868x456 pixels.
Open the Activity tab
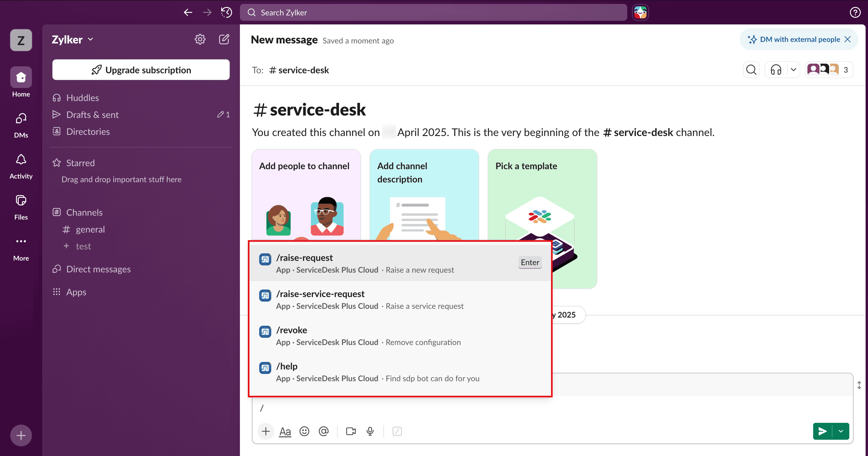[x=21, y=166]
